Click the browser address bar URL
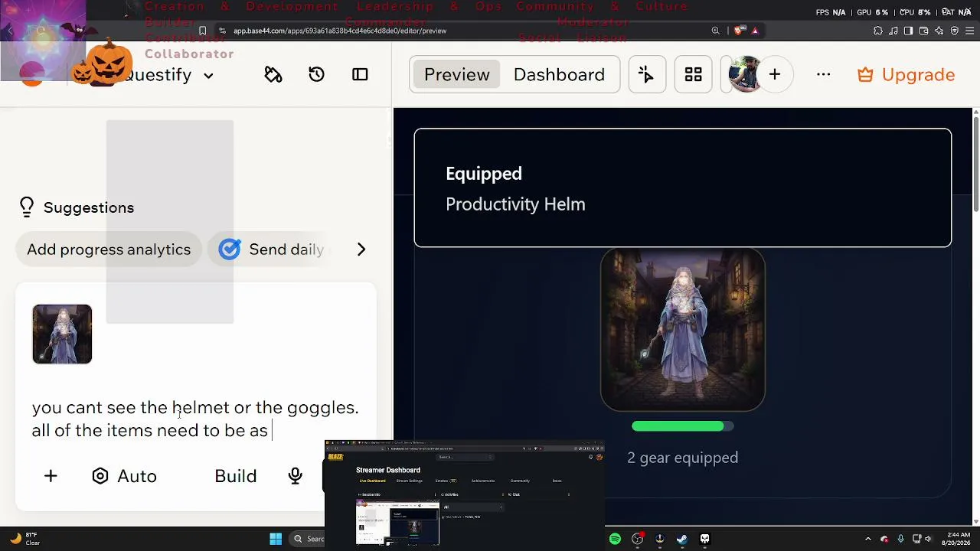Image resolution: width=980 pixels, height=551 pixels. [340, 31]
